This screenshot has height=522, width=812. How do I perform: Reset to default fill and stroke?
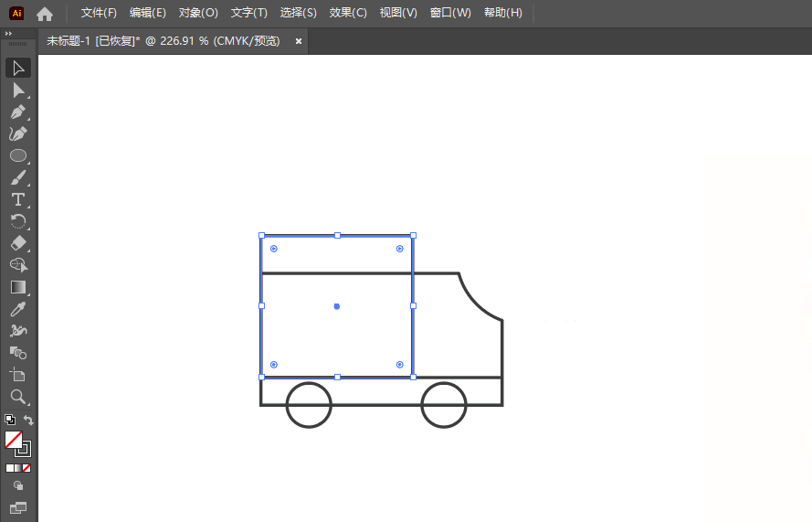coord(10,420)
